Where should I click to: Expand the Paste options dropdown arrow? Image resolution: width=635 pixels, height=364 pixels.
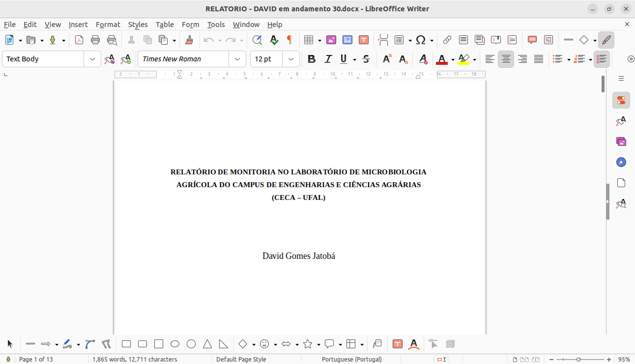tap(174, 40)
